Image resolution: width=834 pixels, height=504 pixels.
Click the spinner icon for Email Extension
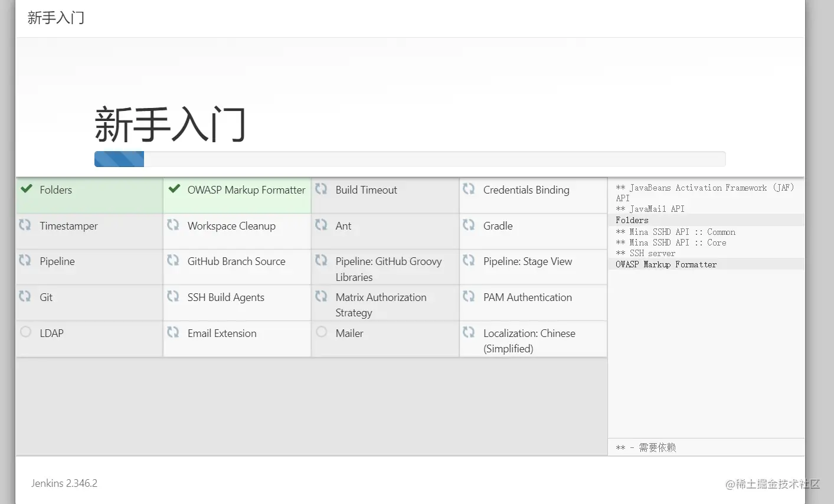click(x=173, y=332)
